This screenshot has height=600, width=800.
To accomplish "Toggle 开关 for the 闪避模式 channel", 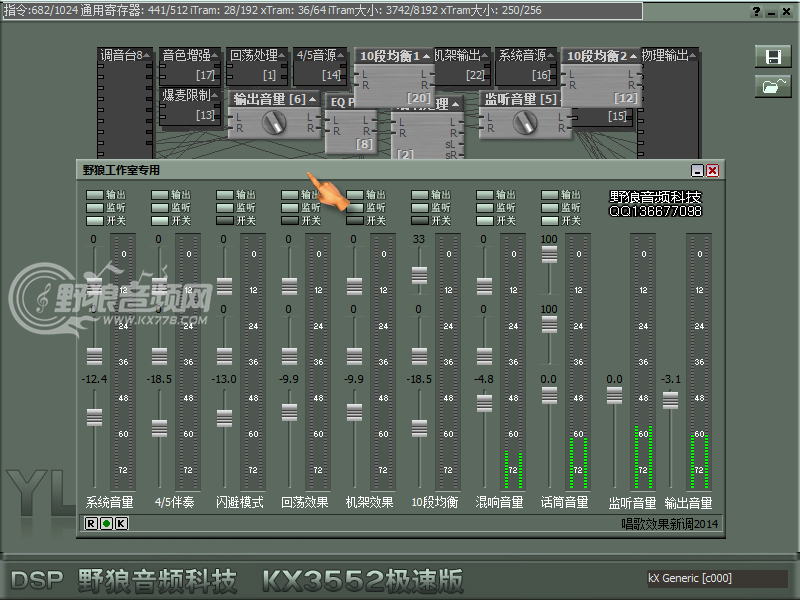I will point(225,220).
